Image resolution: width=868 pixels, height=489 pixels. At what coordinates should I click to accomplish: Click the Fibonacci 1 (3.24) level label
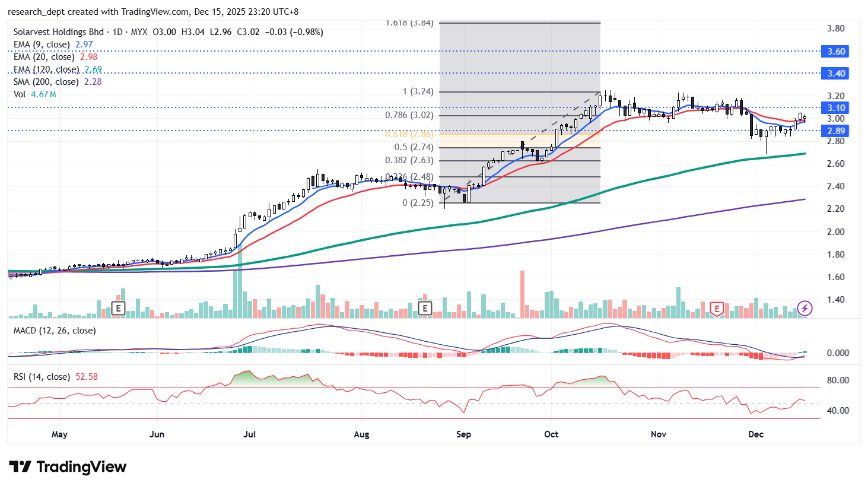pos(418,92)
